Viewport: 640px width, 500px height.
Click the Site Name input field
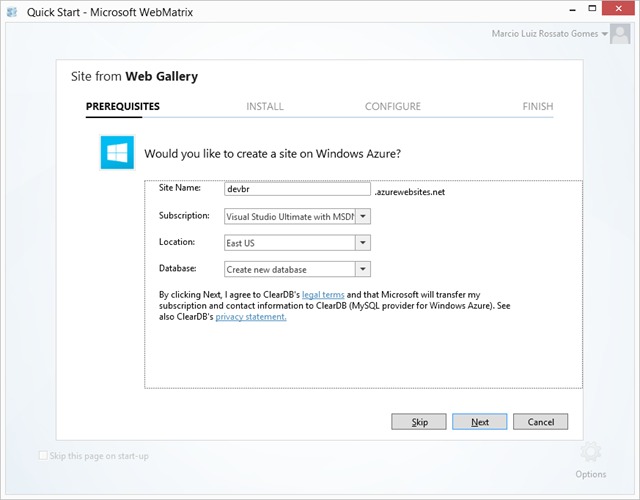pos(297,189)
